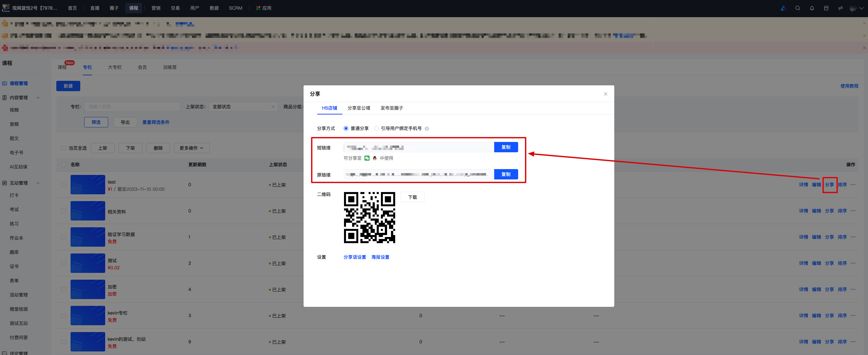Expand the account dropdown chevron
The height and width of the screenshot is (355, 868).
(x=862, y=8)
